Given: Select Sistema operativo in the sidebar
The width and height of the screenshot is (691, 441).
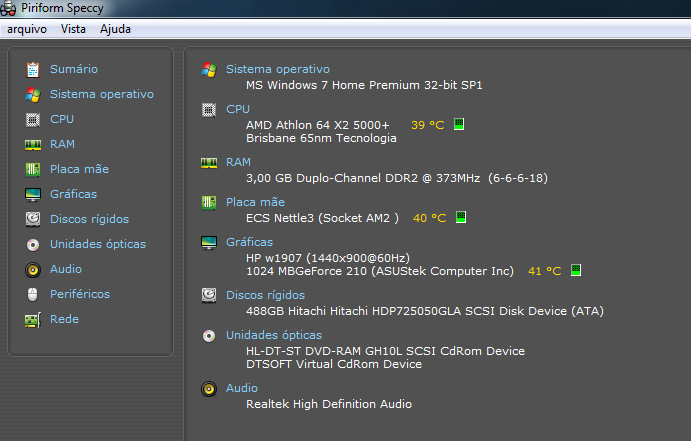Looking at the screenshot, I should click(x=101, y=94).
